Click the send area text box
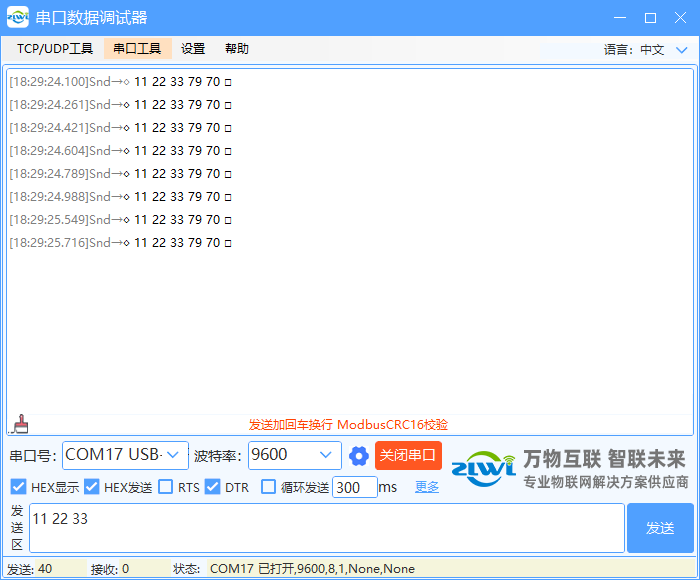The width and height of the screenshot is (700, 580). tap(327, 528)
